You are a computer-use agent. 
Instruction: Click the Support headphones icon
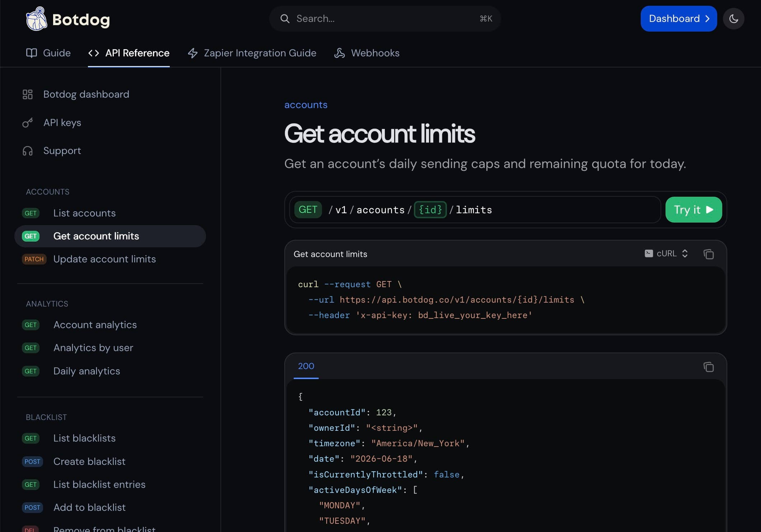click(x=28, y=151)
